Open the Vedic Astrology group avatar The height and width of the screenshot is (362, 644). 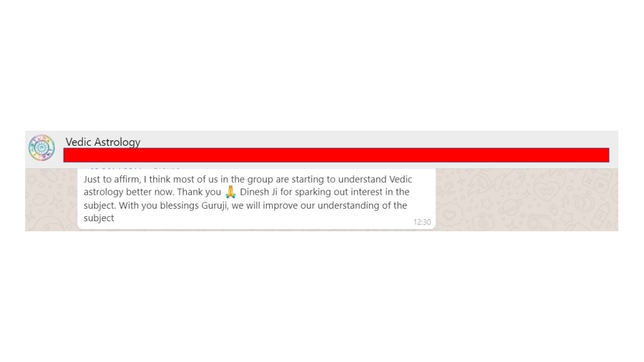[42, 148]
